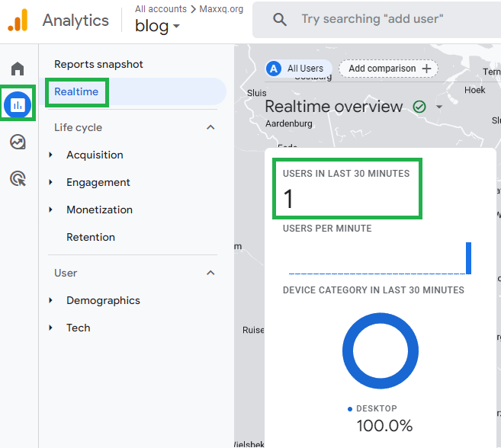
Task: Expand the Acquisition arrow
Action: tap(50, 155)
